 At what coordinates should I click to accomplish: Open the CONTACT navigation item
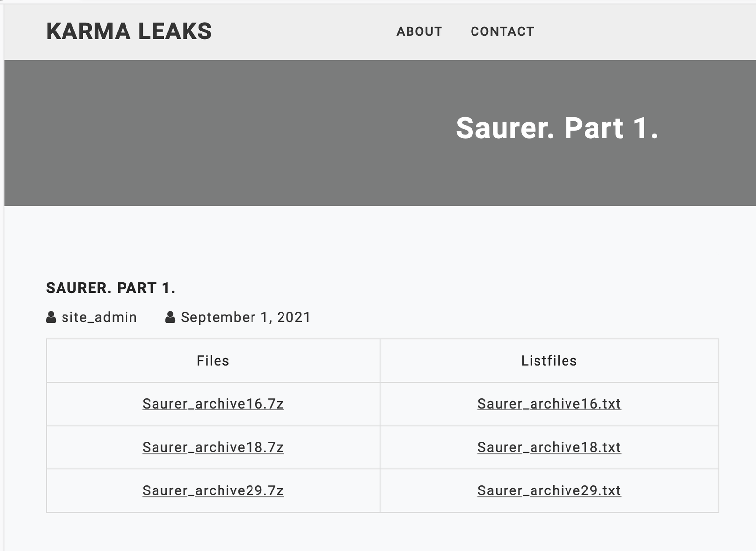pyautogui.click(x=502, y=31)
